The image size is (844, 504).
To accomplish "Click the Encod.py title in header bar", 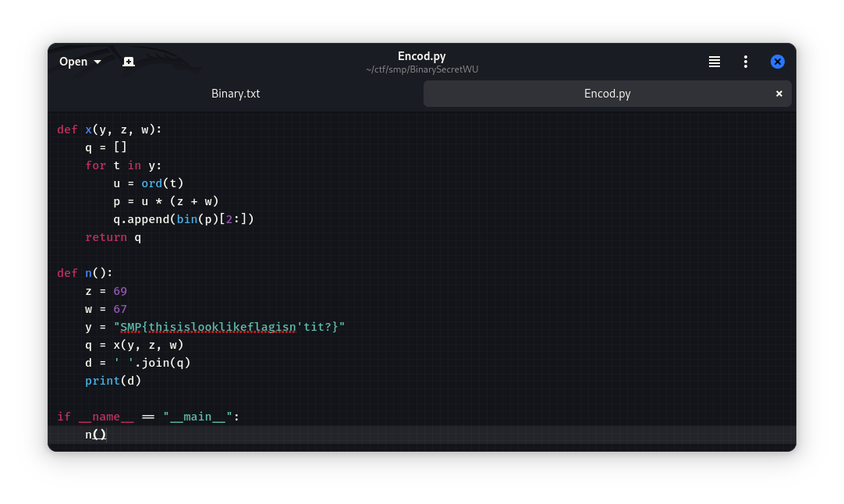I will [x=421, y=55].
